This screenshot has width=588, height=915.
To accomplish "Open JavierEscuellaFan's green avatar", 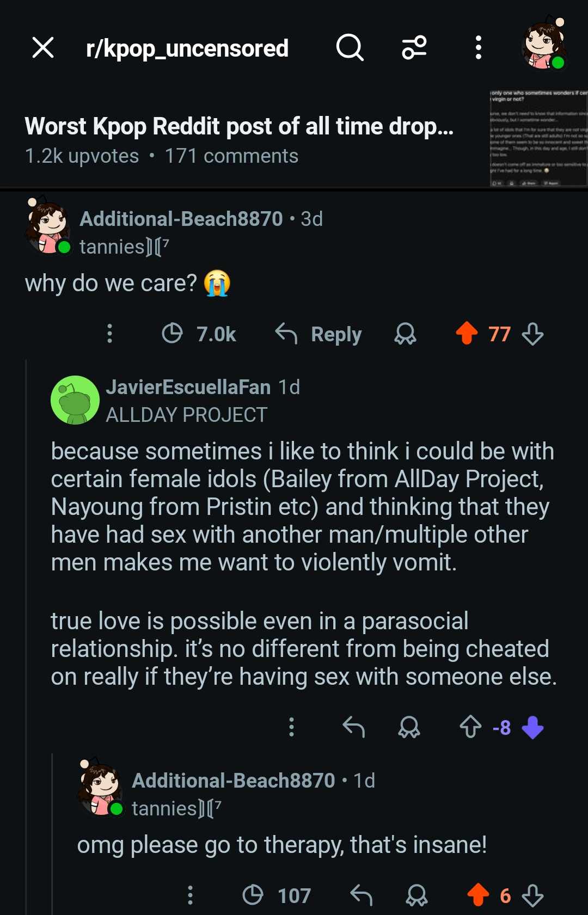I will point(75,400).
